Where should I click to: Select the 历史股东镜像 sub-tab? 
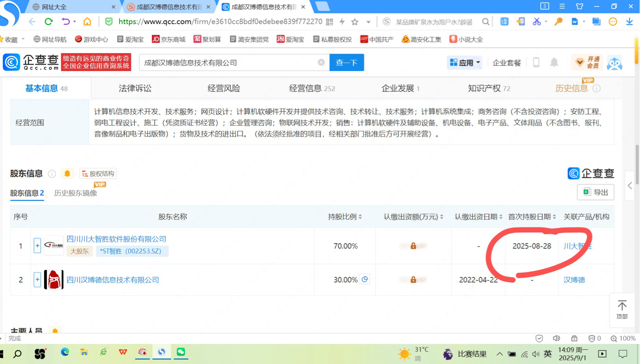tap(75, 193)
